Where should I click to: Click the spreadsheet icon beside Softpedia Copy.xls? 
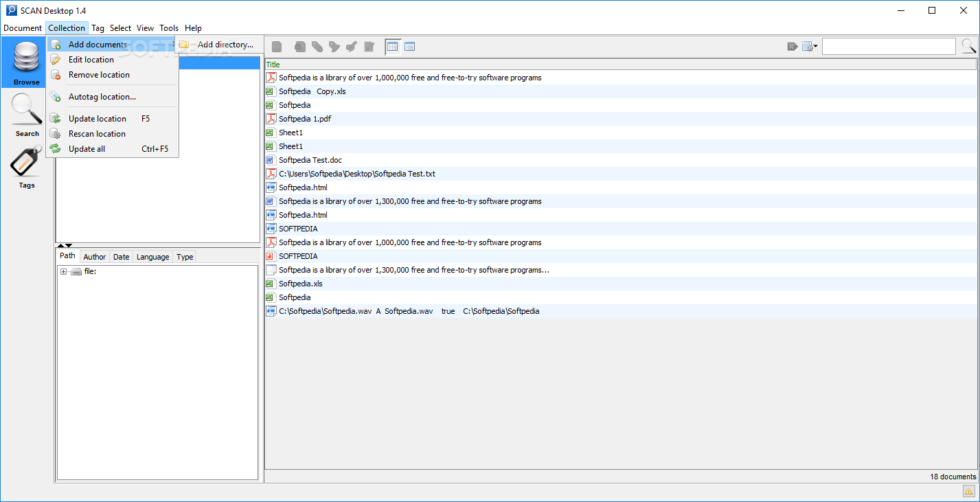coord(271,91)
